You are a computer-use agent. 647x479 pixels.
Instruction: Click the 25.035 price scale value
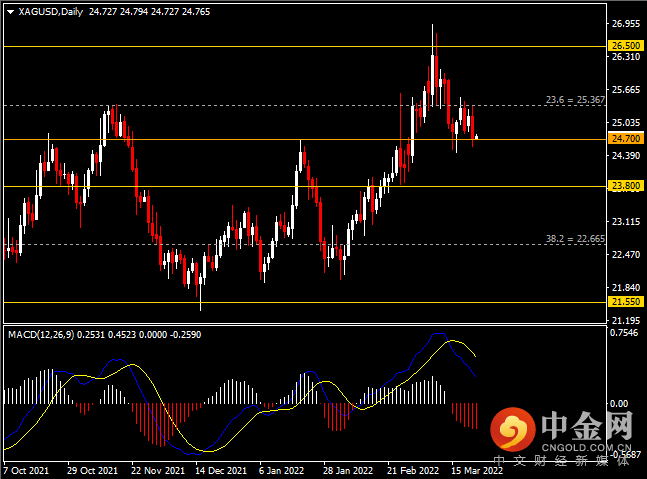[626, 123]
